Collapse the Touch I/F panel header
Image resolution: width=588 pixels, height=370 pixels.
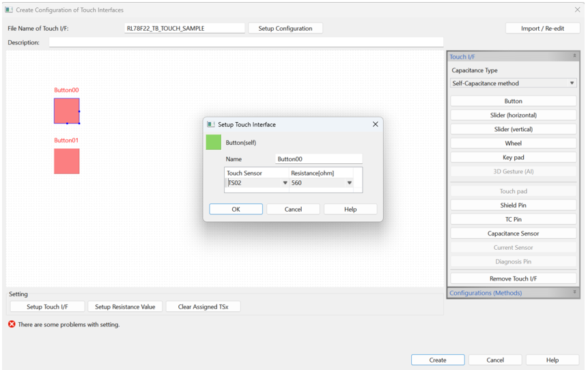tap(574, 57)
